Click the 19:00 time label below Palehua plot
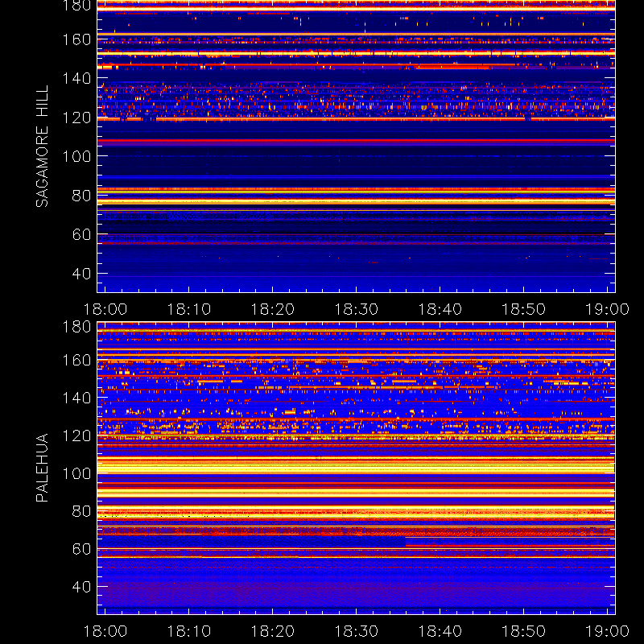 608,631
